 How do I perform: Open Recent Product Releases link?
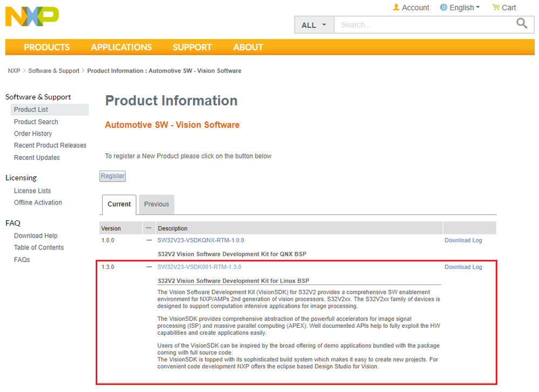(50, 145)
